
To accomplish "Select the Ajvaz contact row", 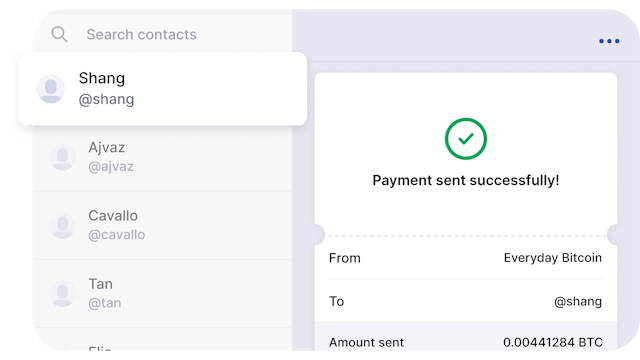I will 162,158.
